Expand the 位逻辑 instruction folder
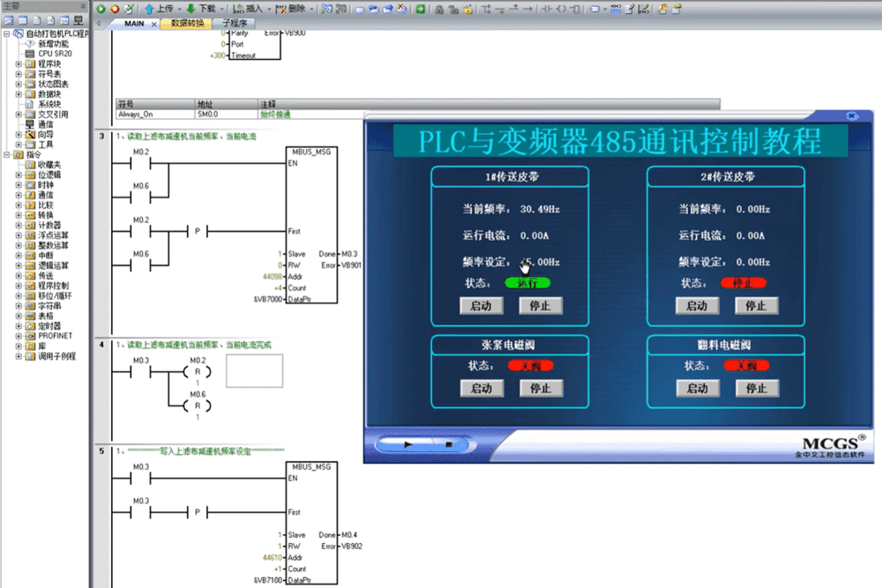 19,175
